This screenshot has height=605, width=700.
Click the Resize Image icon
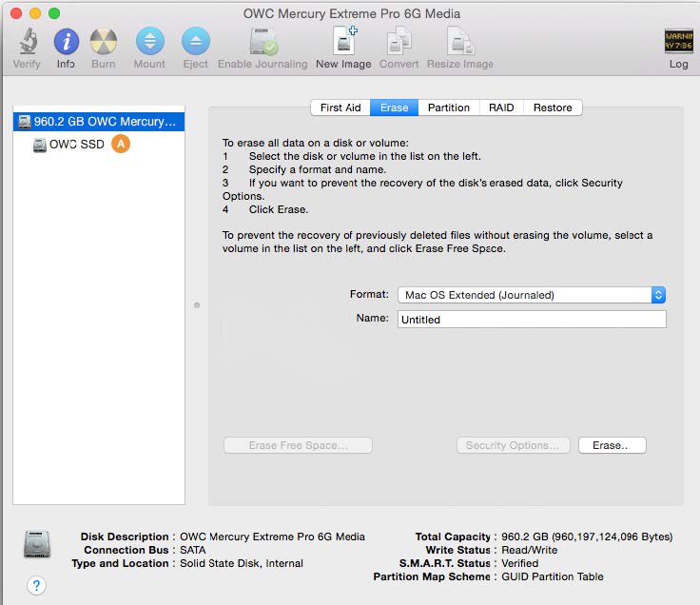tap(460, 41)
